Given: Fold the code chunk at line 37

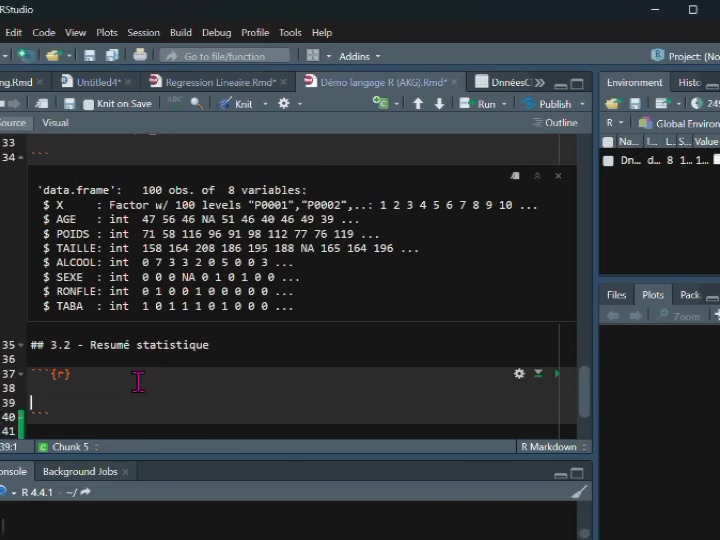Looking at the screenshot, I should tap(21, 374).
